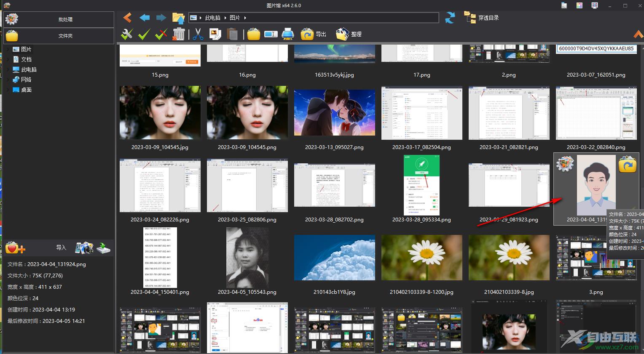Collapse toolbar with orange up chevron
644x354 pixels.
pyautogui.click(x=638, y=34)
